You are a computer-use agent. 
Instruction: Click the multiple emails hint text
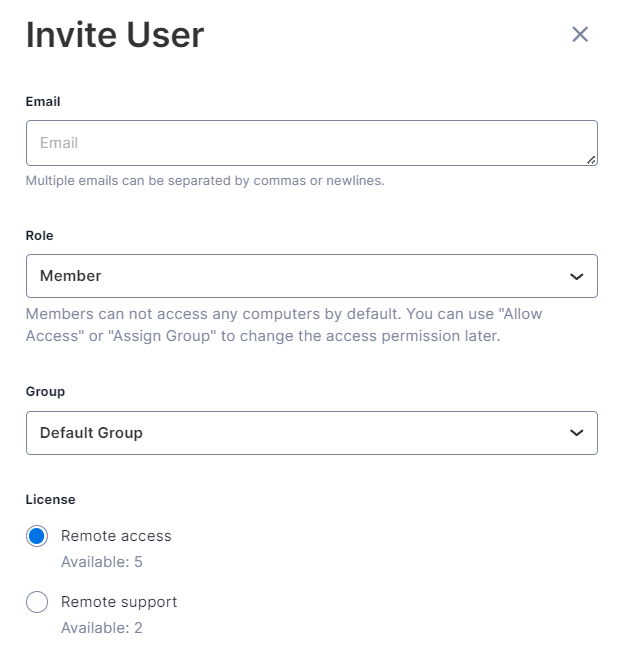click(x=205, y=181)
